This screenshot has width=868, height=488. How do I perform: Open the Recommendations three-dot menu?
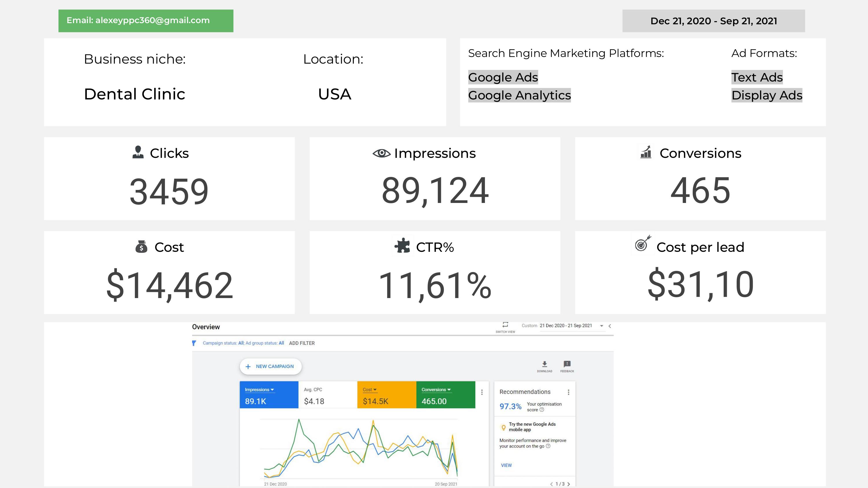569,392
